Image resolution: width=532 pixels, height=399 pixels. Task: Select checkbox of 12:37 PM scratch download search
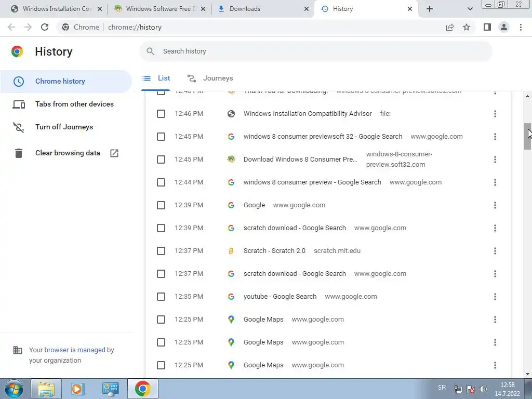pos(161,274)
